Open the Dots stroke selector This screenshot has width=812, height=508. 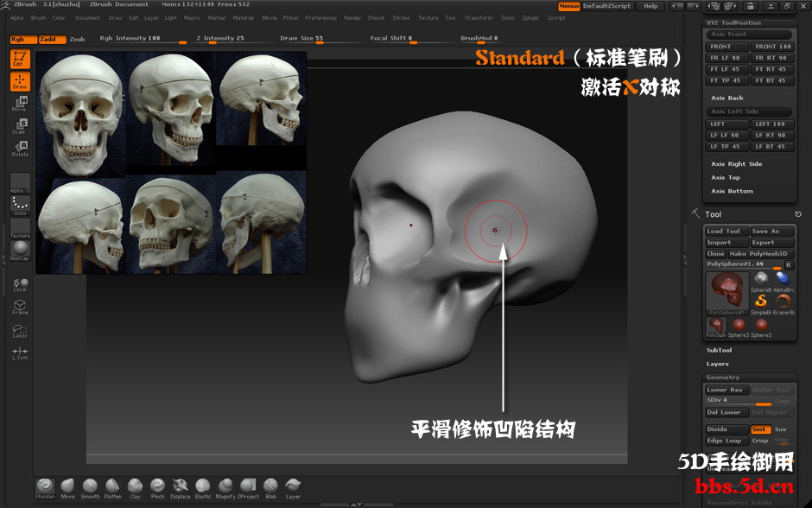pos(20,206)
